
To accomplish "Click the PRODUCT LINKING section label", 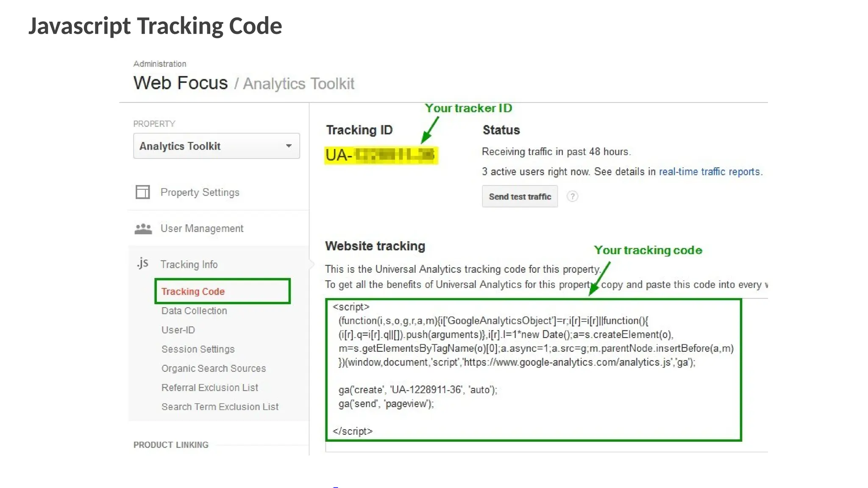I will tap(171, 445).
